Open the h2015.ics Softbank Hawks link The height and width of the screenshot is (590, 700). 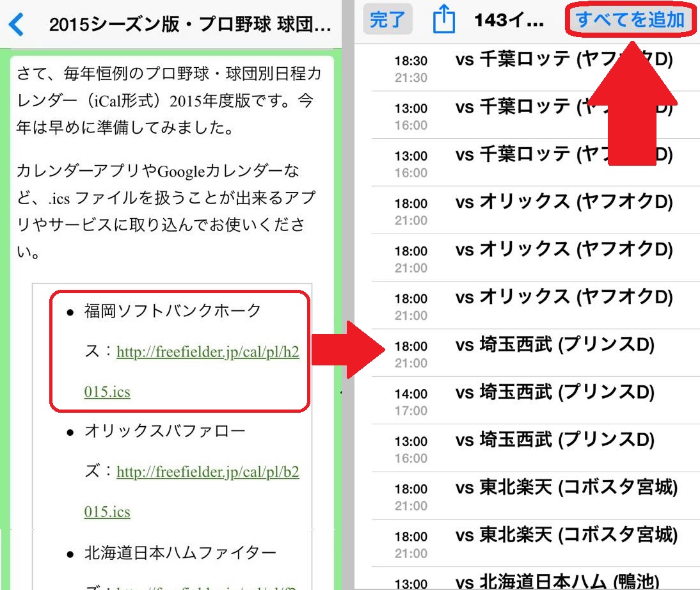coord(192,372)
